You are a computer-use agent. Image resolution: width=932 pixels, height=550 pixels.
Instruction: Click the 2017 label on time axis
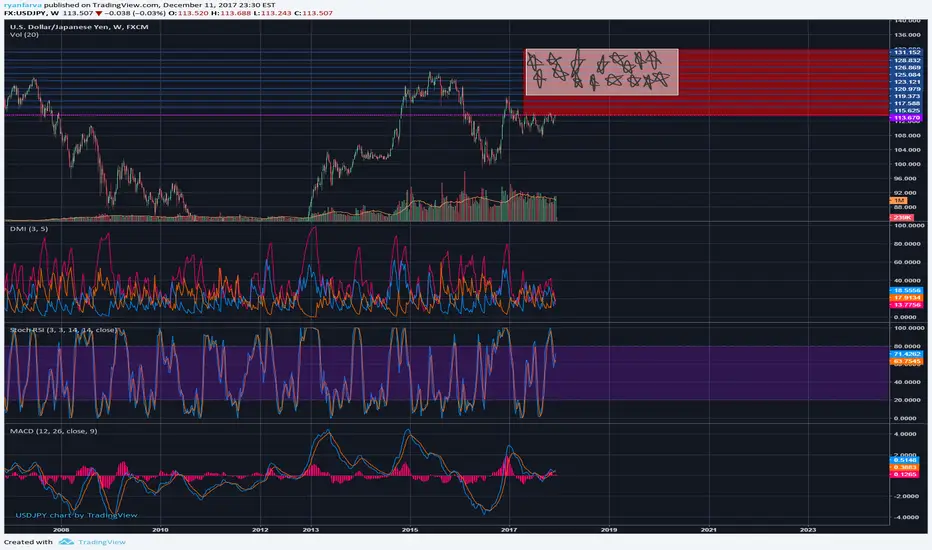click(x=509, y=529)
